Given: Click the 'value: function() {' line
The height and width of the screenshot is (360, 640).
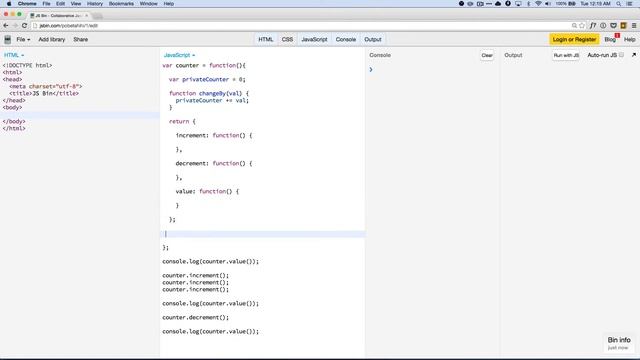Looking at the screenshot, I should point(207,191).
